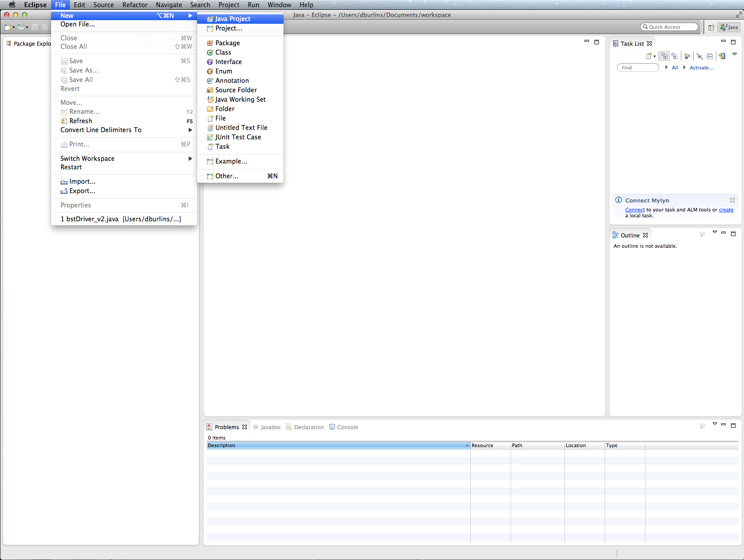
Task: Click the Open Perspective icon
Action: click(711, 27)
